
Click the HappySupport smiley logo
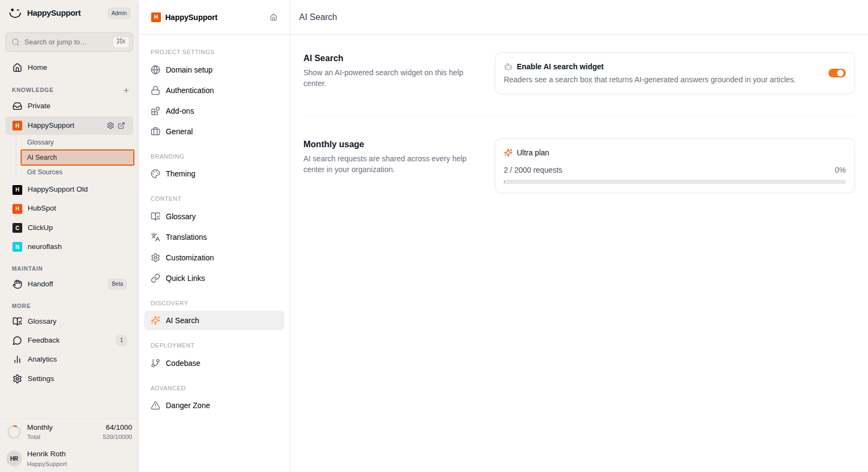coord(15,13)
